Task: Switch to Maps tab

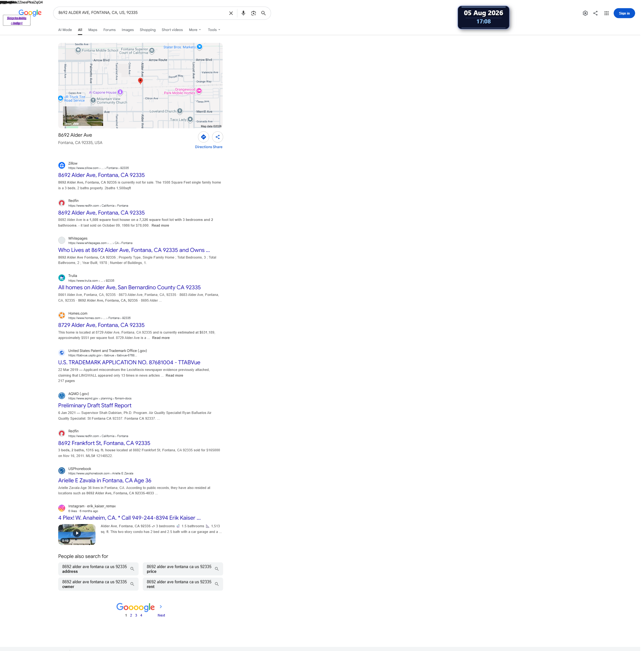Action: (93, 30)
